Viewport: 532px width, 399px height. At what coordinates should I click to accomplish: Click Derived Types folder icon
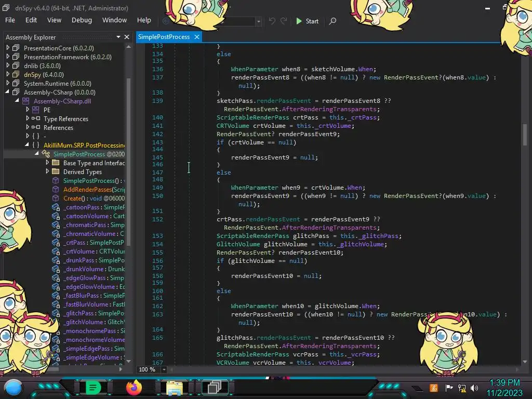click(x=56, y=171)
